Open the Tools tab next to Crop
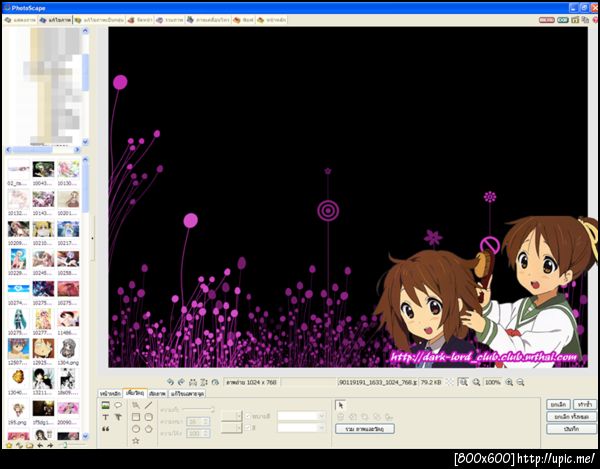600x469 pixels. point(188,393)
